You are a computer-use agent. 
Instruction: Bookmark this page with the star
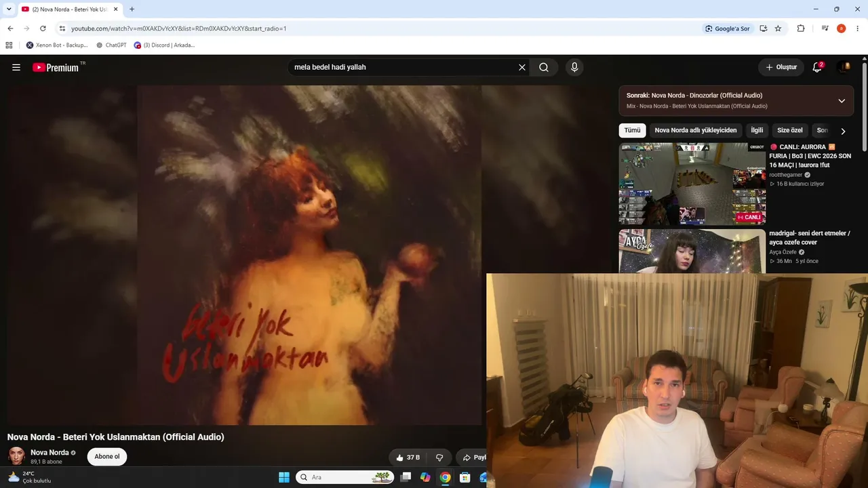pos(778,28)
